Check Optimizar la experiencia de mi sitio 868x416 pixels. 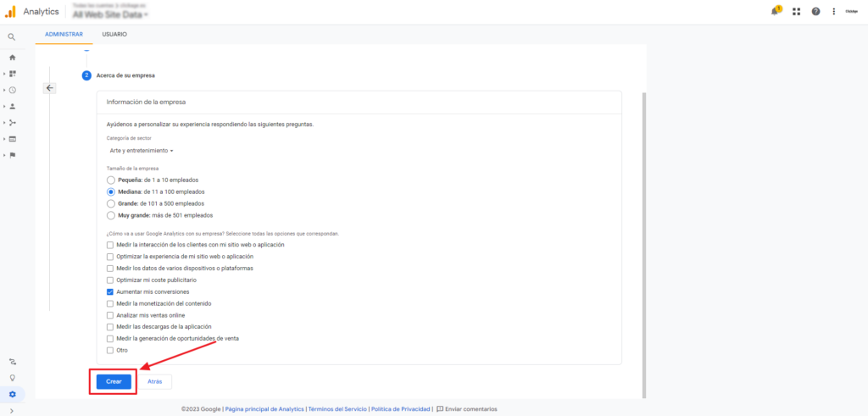[x=109, y=257]
